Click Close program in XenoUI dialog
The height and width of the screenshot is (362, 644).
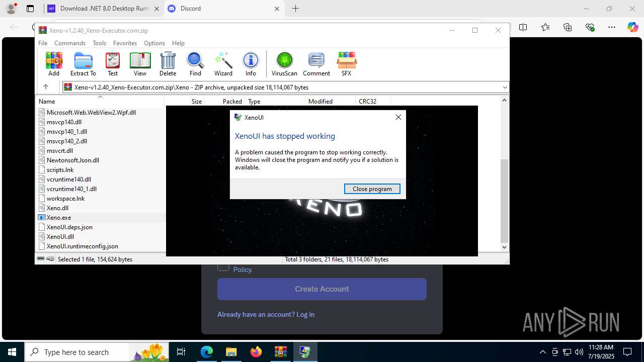tap(372, 189)
